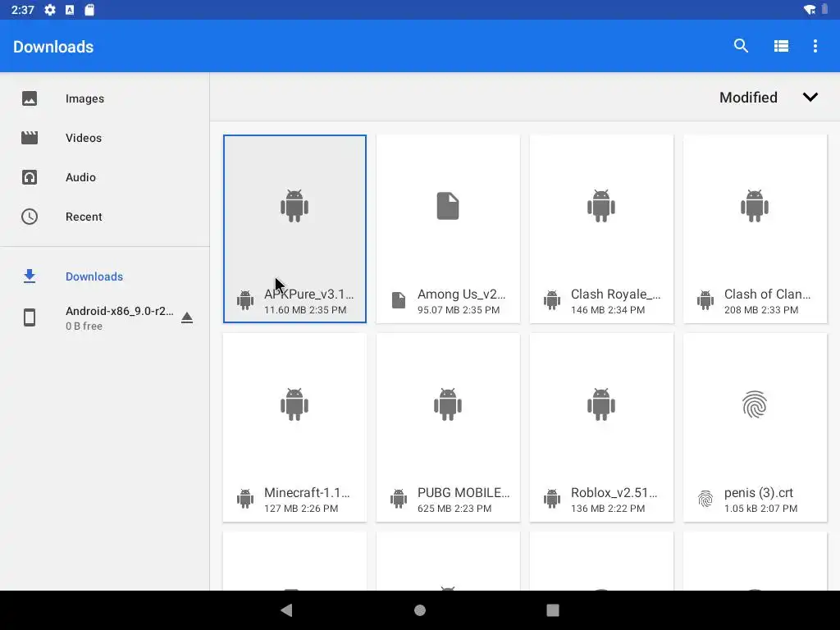Open Recent in the sidebar

click(x=105, y=217)
